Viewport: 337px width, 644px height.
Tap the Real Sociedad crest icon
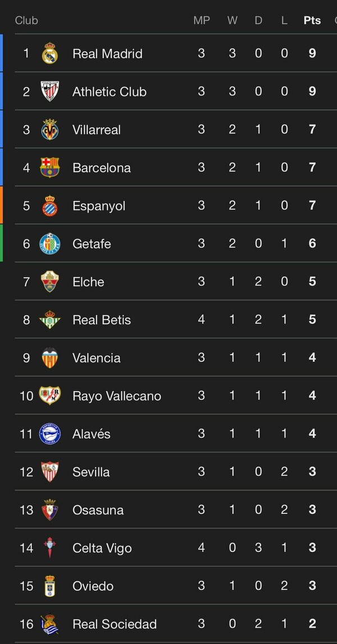pos(50,624)
